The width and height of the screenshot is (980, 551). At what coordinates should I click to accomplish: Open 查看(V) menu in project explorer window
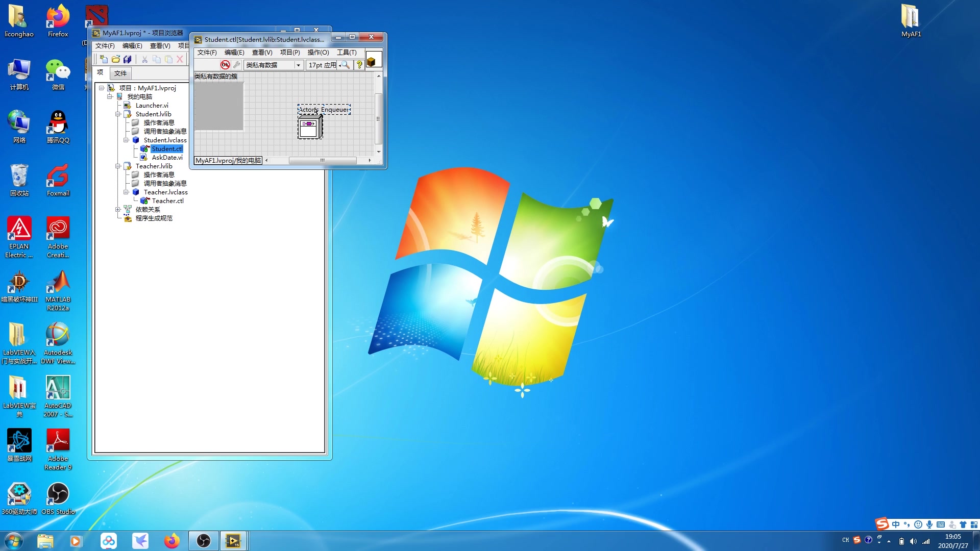160,46
